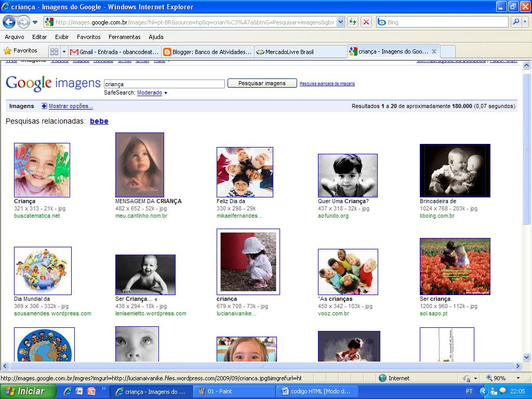This screenshot has height=399, width=532.
Task: Switch to the Blogger Banco de Atividades tab
Action: pyautogui.click(x=208, y=52)
